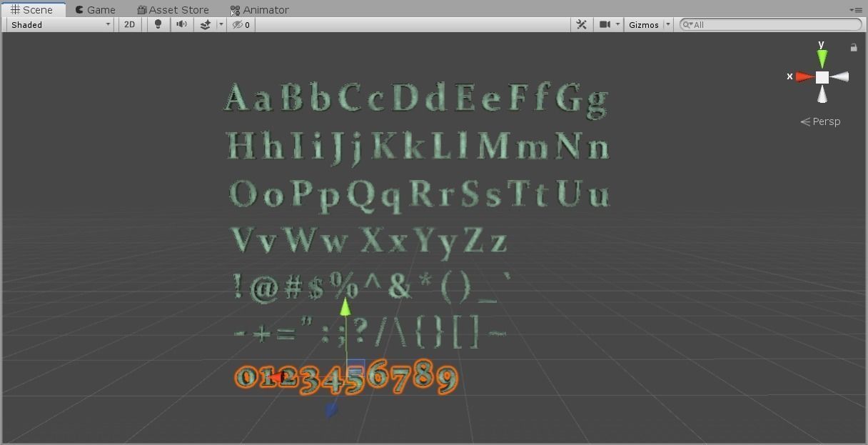Click the move gizmo plane square handle
Viewport: 868px width, 445px height.
pos(355,369)
